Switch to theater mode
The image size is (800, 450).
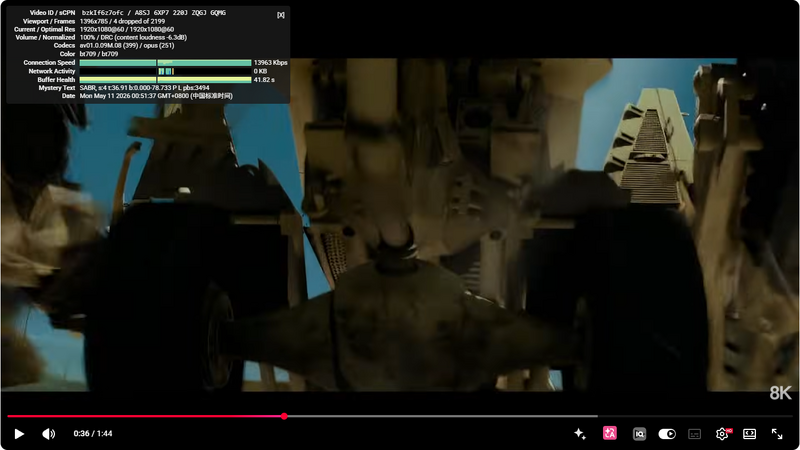point(749,434)
